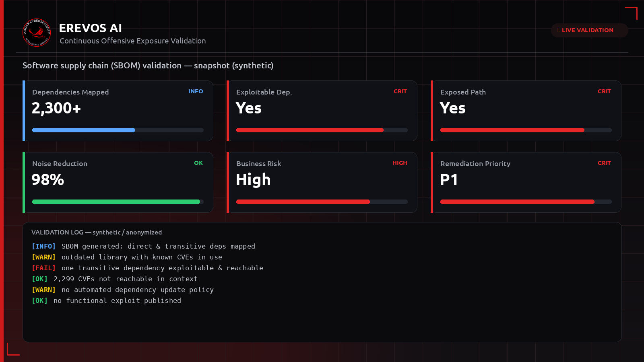Click the SBOM validation snapshot heading
644x362 pixels.
pos(148,66)
